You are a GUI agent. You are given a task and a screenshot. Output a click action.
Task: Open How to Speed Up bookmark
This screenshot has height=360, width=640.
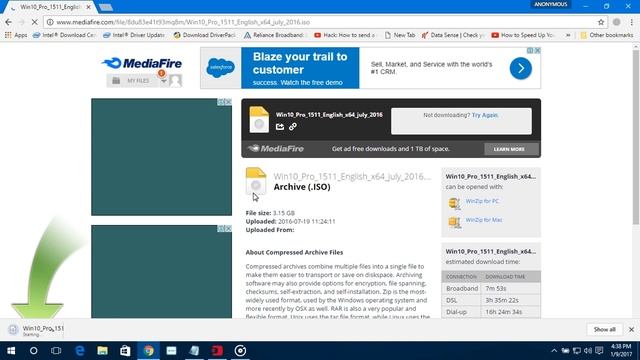click(523, 35)
